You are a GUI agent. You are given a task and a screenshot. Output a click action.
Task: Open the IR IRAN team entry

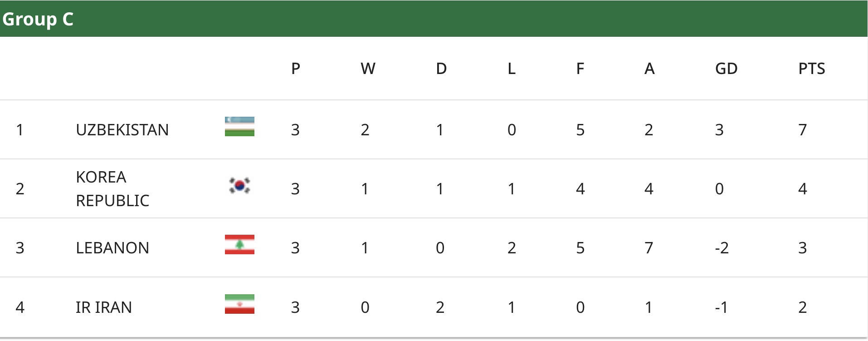coord(103,307)
